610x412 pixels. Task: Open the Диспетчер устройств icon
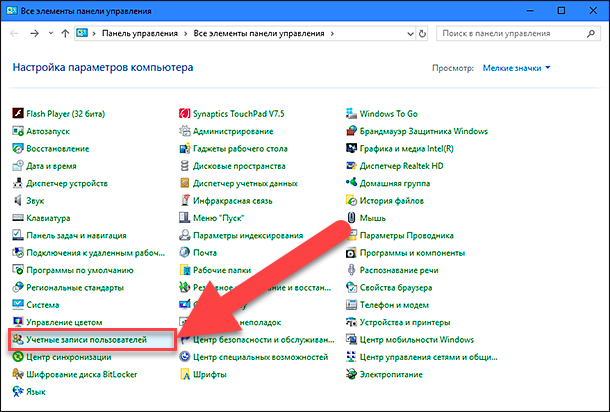click(18, 183)
